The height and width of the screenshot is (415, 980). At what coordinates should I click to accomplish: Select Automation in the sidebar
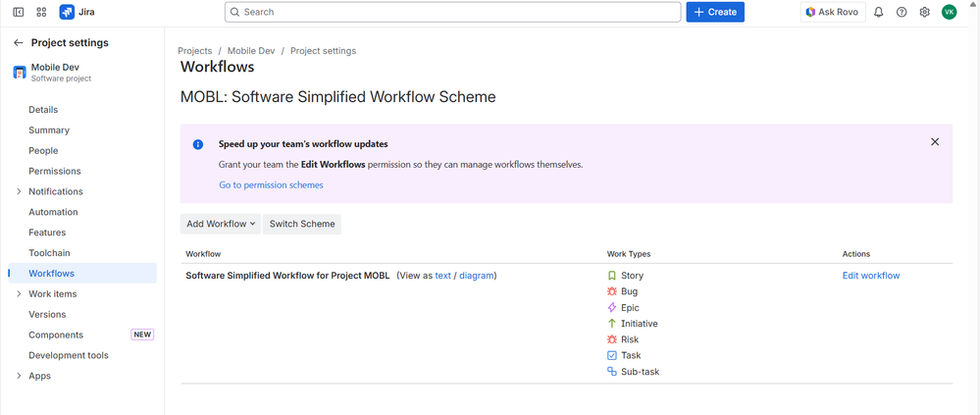(x=53, y=212)
